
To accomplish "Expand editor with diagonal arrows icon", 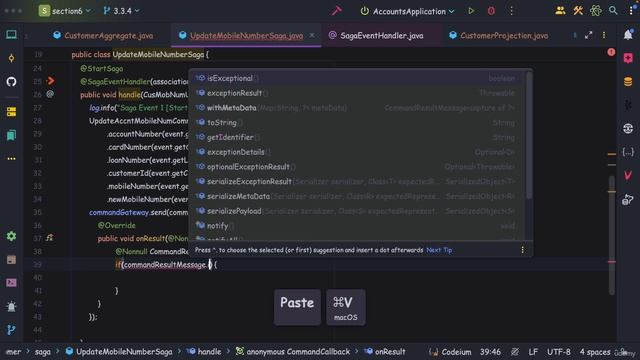I will point(588,35).
